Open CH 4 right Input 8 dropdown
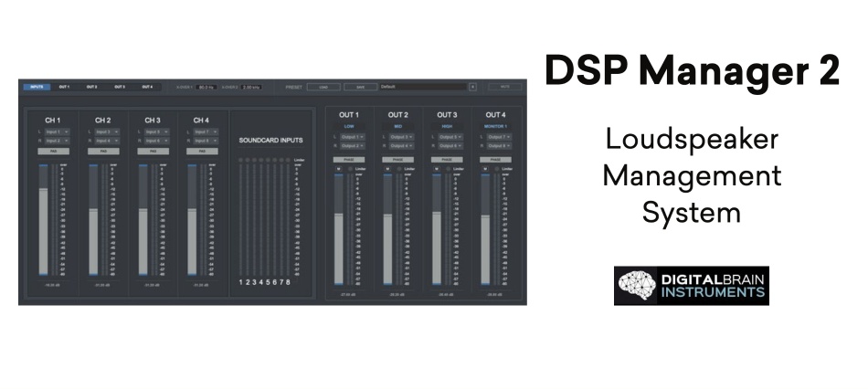Image resolution: width=868 pixels, height=389 pixels. pos(206,141)
